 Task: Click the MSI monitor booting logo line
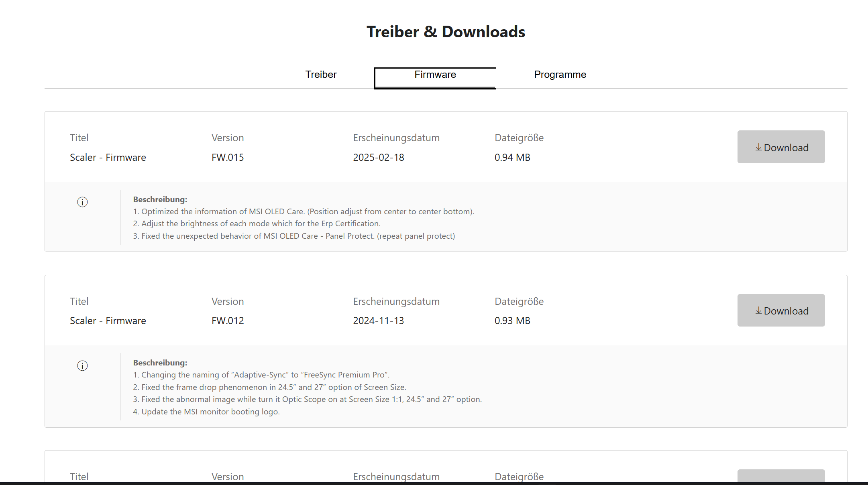(206, 412)
